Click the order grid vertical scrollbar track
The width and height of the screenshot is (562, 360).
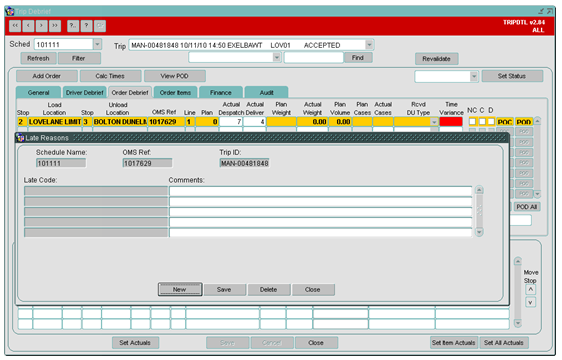(537, 158)
